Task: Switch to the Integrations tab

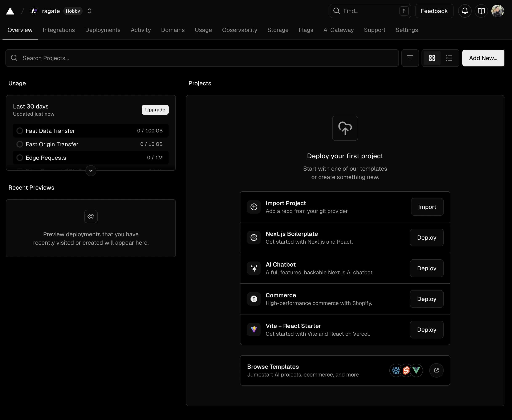Action: 59,30
